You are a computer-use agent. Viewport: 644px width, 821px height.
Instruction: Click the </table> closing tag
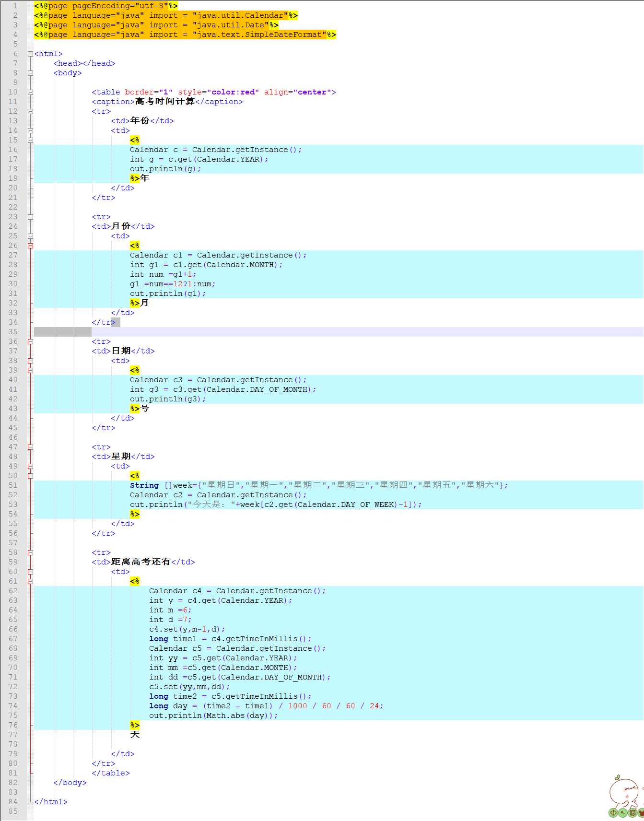point(111,773)
